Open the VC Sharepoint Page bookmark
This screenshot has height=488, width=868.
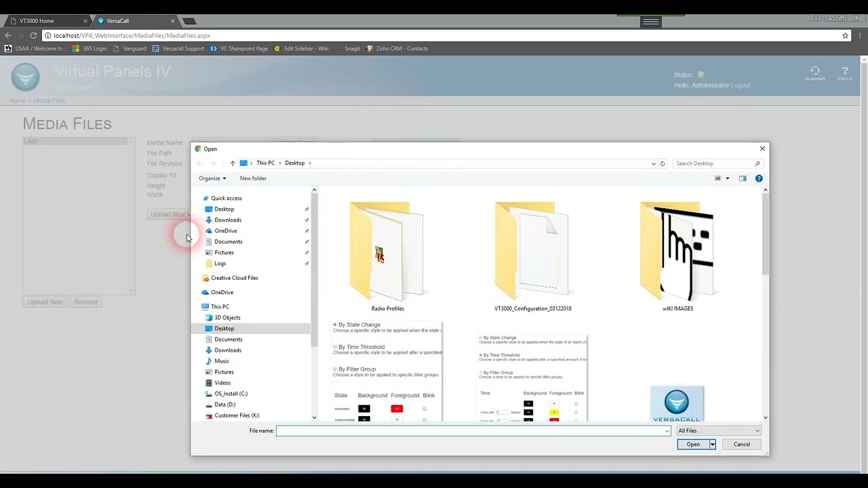click(239, 49)
